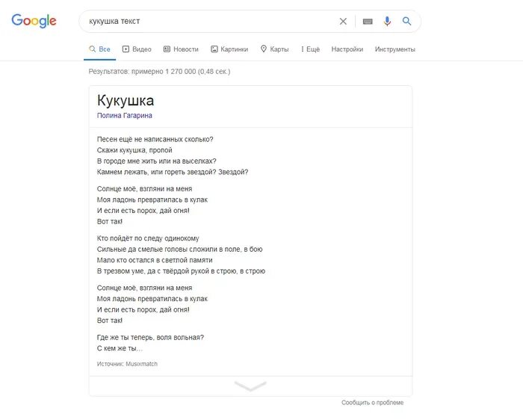Open Настройки menu
The width and height of the screenshot is (523, 420).
[347, 49]
